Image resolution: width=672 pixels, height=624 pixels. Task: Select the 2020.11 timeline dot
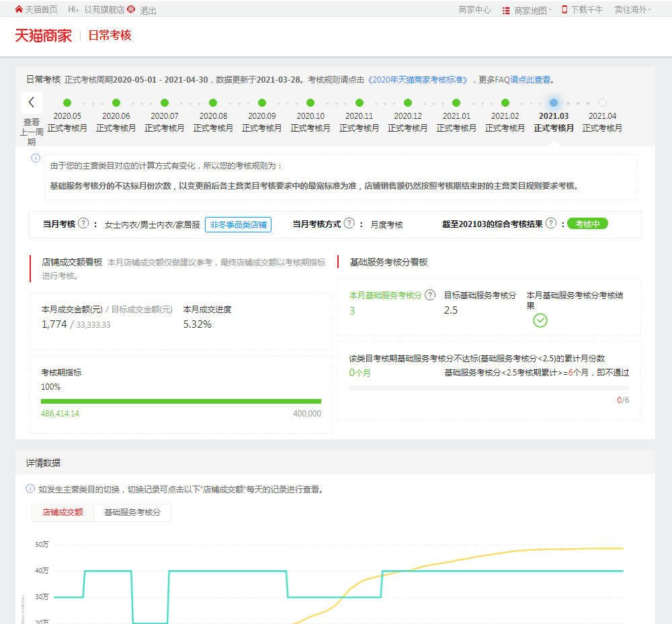tap(360, 103)
